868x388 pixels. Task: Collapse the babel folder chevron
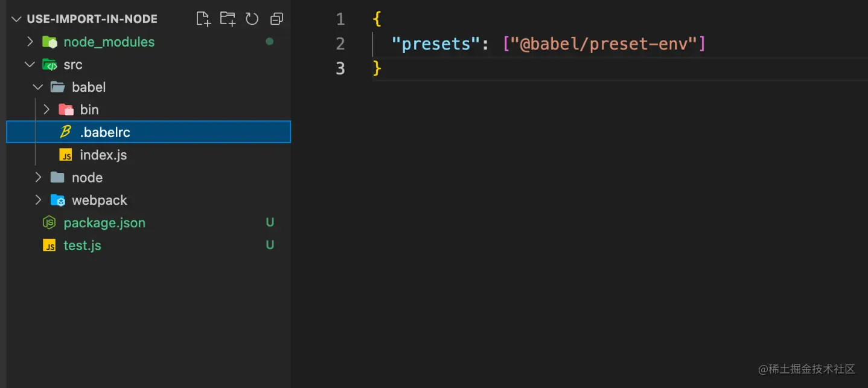pyautogui.click(x=38, y=87)
